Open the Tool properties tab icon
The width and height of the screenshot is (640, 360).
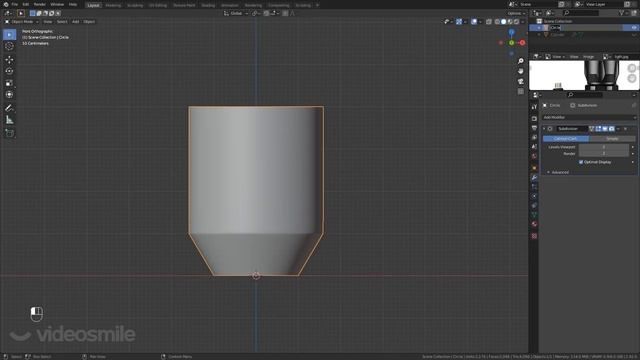click(534, 107)
